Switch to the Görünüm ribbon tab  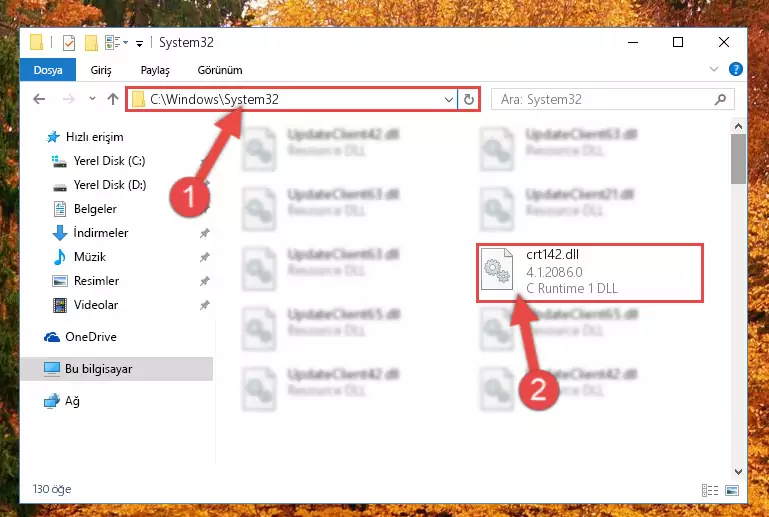(x=220, y=70)
